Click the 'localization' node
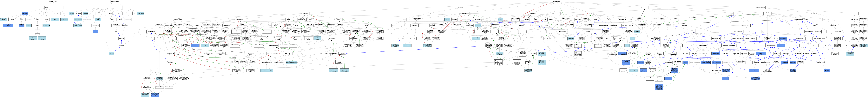Viewport: 868px width, 97px height. coord(461,7)
